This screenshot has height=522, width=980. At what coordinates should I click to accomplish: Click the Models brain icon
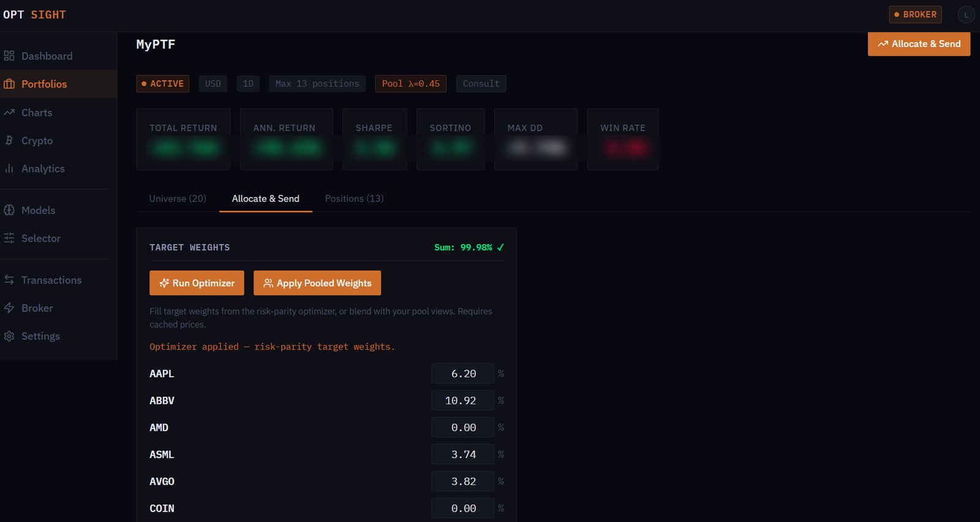click(9, 210)
